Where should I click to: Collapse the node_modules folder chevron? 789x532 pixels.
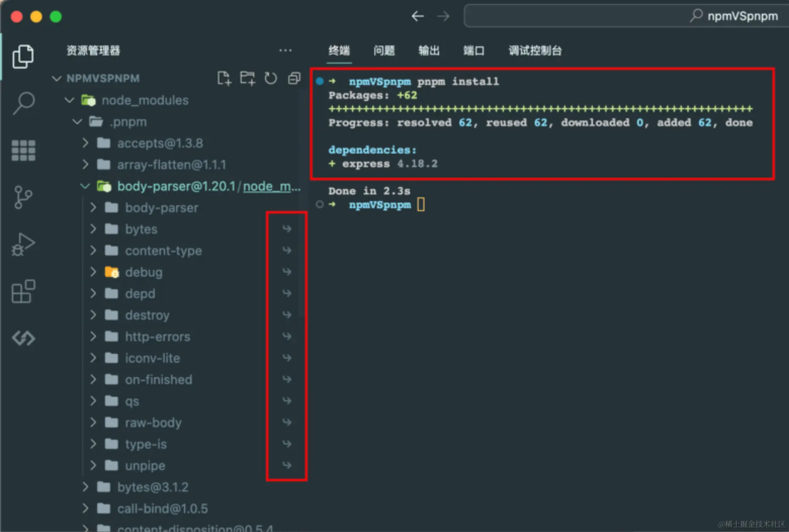click(70, 100)
